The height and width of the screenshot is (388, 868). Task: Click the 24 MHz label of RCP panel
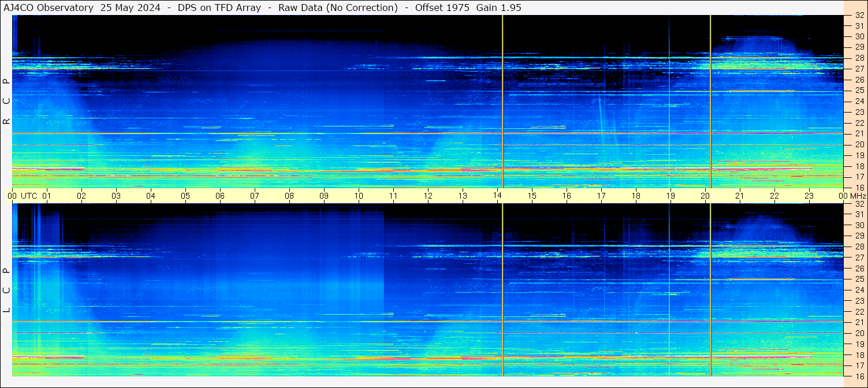[859, 102]
